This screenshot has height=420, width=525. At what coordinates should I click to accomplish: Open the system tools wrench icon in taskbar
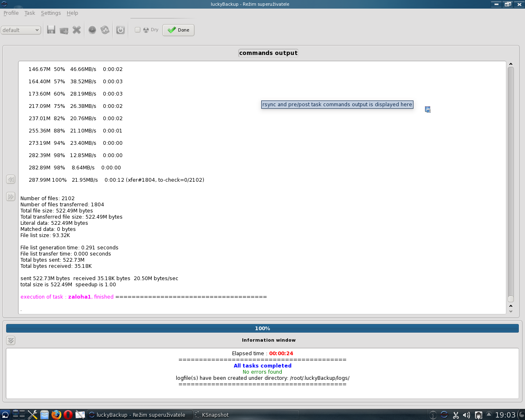click(x=33, y=415)
